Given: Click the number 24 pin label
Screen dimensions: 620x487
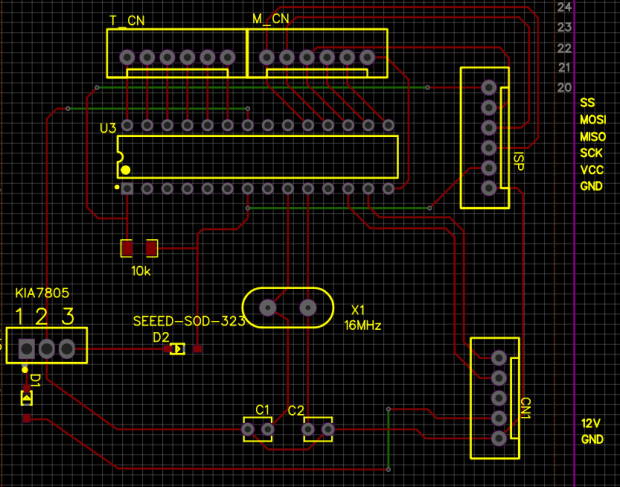Looking at the screenshot, I should click(x=564, y=7).
